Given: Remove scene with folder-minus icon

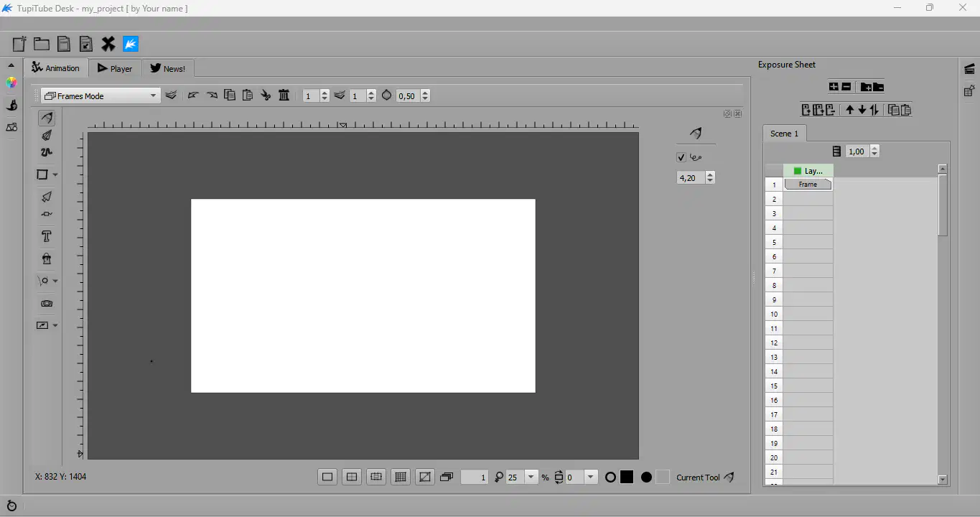Looking at the screenshot, I should tap(878, 87).
